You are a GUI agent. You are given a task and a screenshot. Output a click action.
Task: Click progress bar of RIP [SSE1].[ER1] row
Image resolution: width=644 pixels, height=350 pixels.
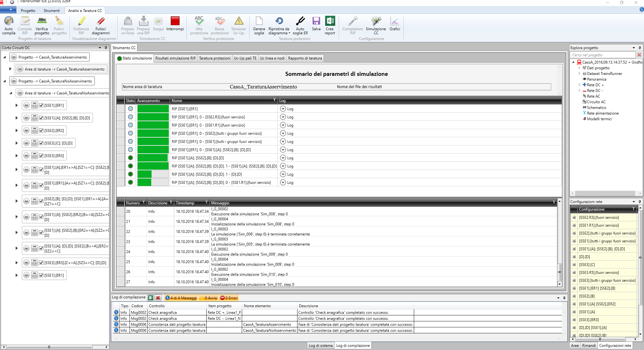point(153,109)
